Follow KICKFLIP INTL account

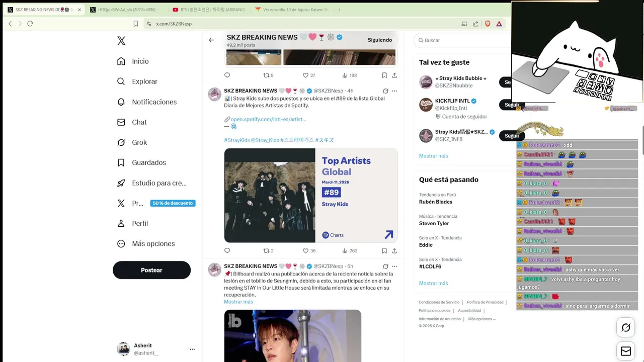coord(512,105)
